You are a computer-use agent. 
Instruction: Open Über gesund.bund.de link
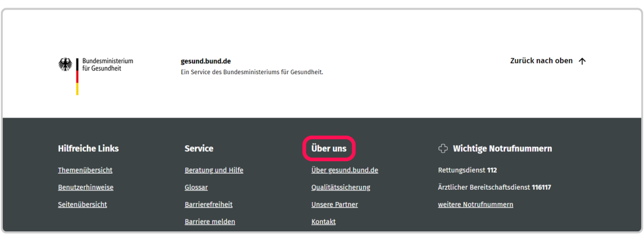pos(344,170)
